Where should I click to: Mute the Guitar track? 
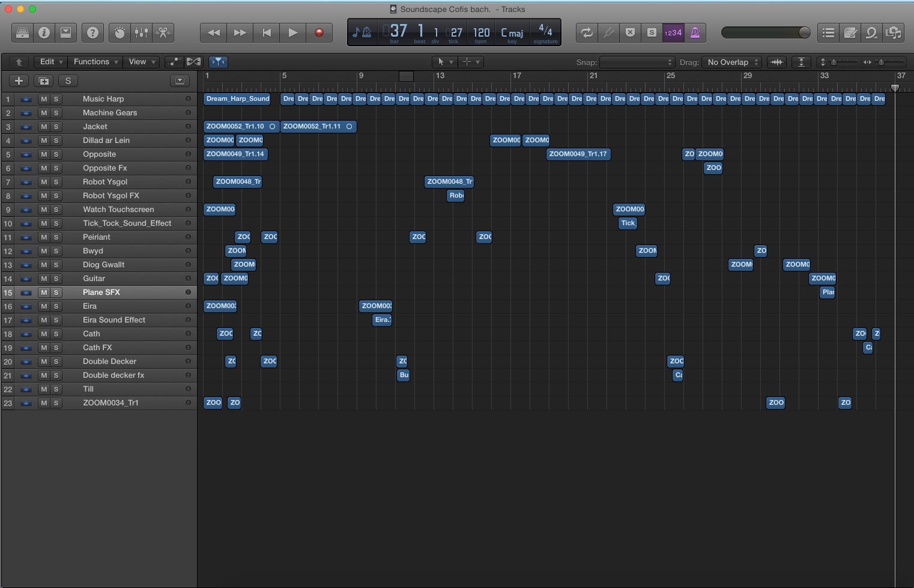point(44,279)
